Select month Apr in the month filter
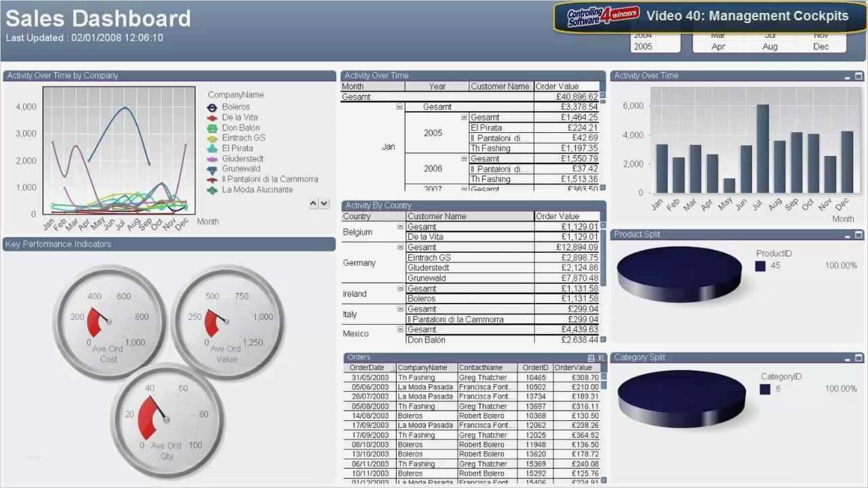 (x=717, y=46)
